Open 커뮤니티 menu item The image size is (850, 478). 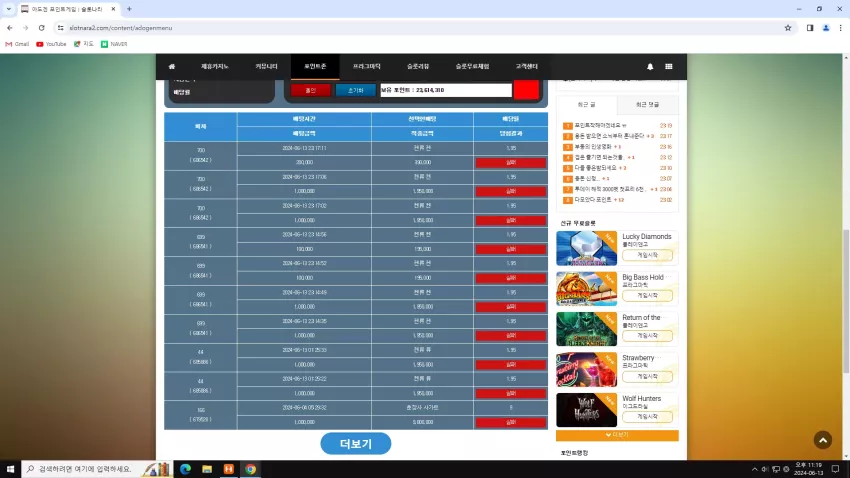pos(266,67)
